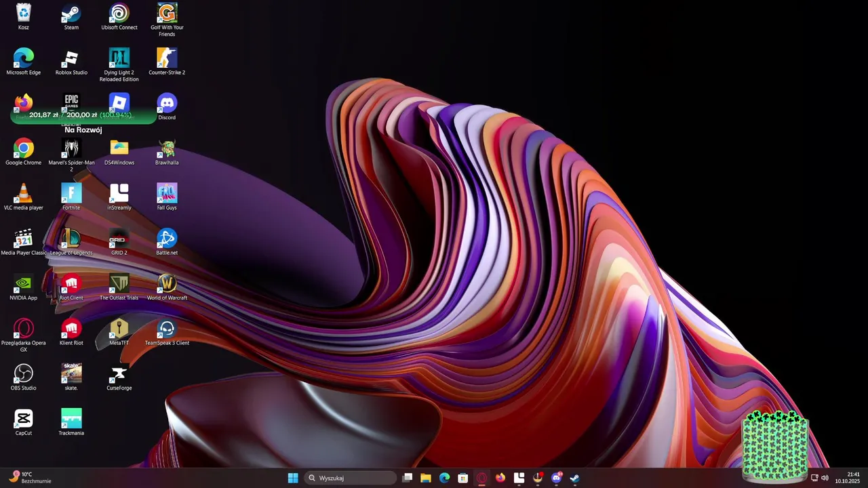Select the OBS Studio desktop icon
The width and height of the screenshot is (868, 488).
[x=24, y=378]
